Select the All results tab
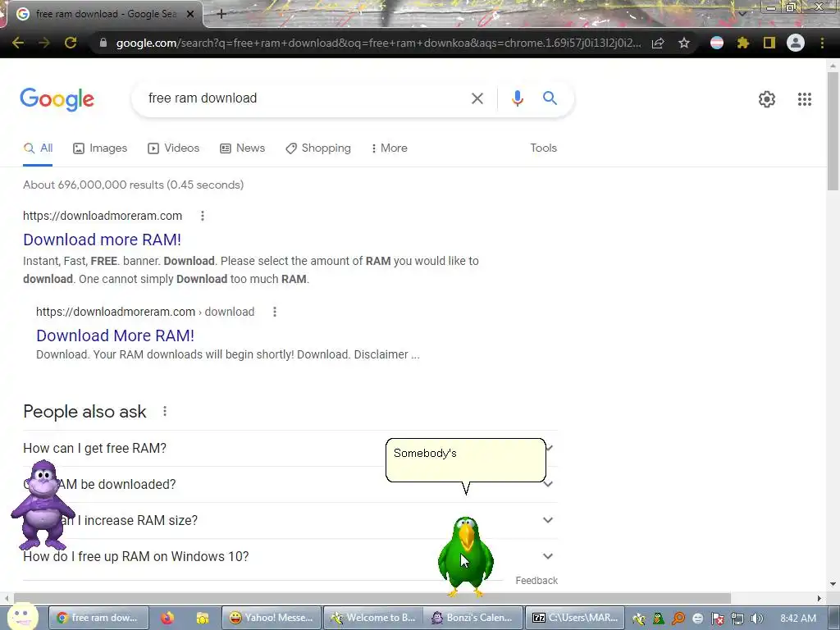The image size is (840, 630). [38, 148]
